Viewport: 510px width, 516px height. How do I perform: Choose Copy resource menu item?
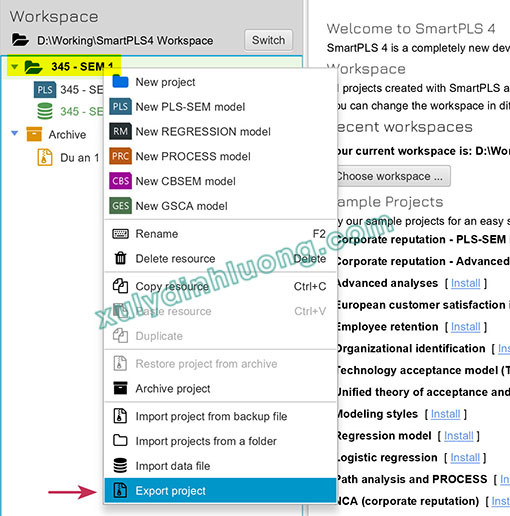point(220,286)
